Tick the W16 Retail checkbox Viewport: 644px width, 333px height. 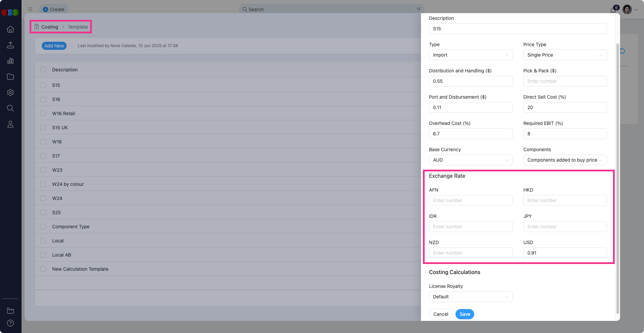[x=43, y=113]
